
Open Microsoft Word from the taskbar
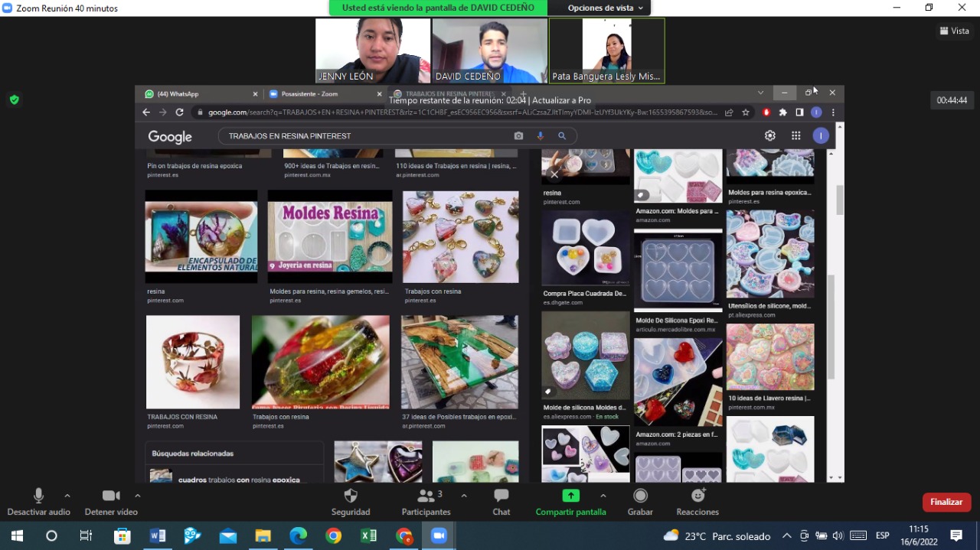[158, 535]
